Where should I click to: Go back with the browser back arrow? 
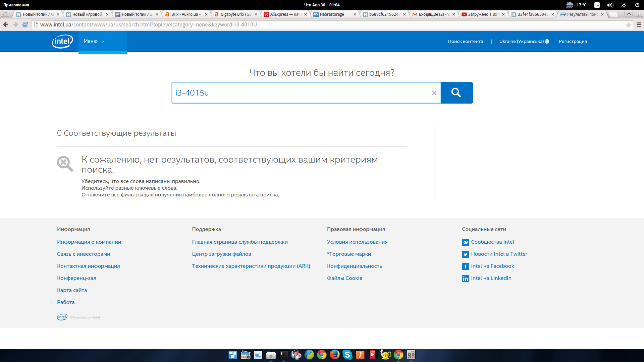(5, 24)
